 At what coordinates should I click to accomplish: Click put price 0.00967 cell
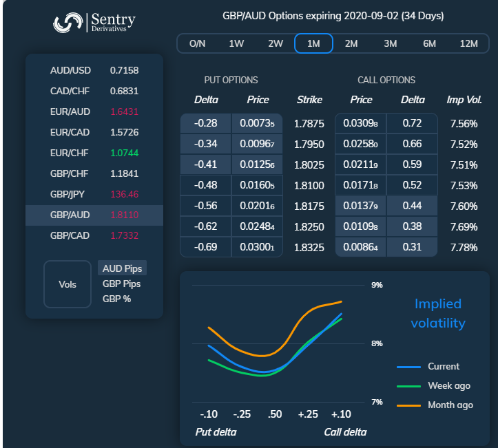tap(257, 144)
